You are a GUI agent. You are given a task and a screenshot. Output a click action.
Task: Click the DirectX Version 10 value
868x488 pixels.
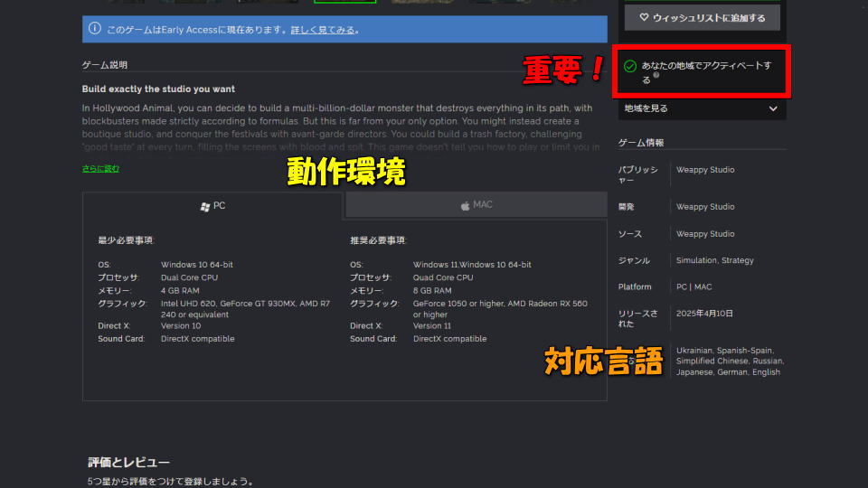click(181, 325)
